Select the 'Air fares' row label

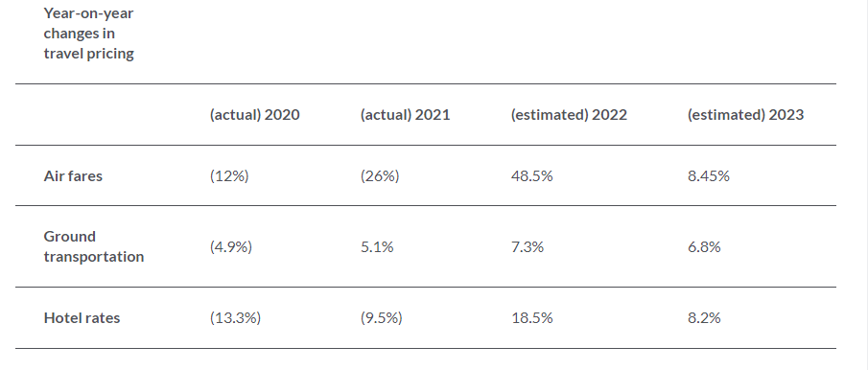[x=73, y=175]
